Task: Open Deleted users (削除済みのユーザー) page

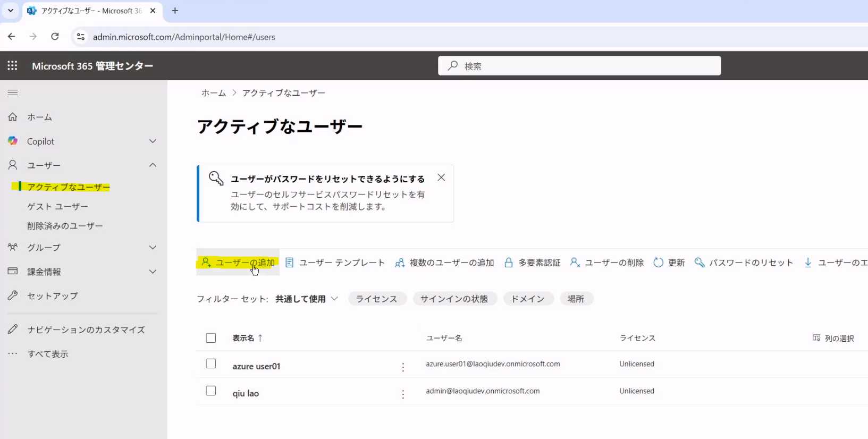Action: point(65,226)
